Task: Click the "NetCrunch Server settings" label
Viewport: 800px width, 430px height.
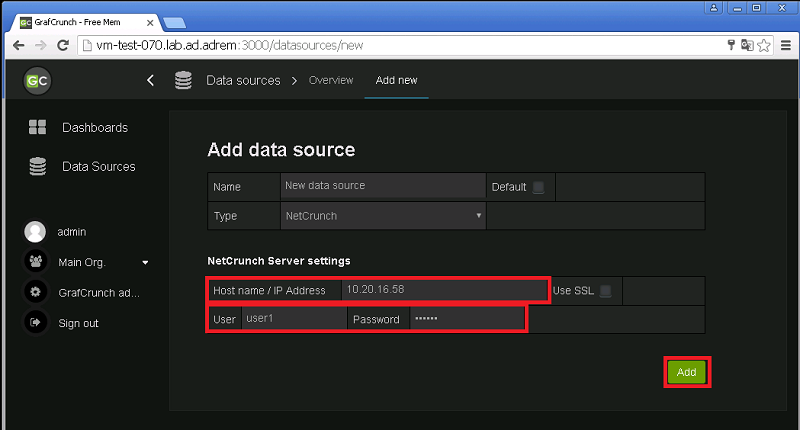Action: (279, 261)
